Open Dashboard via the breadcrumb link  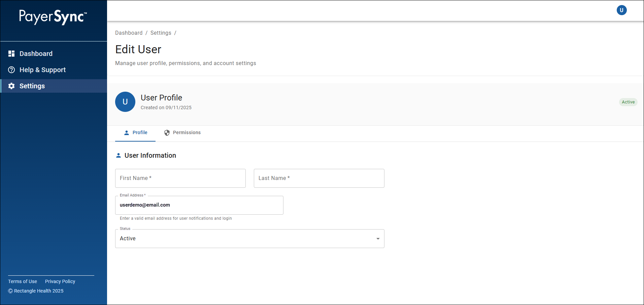point(129,33)
